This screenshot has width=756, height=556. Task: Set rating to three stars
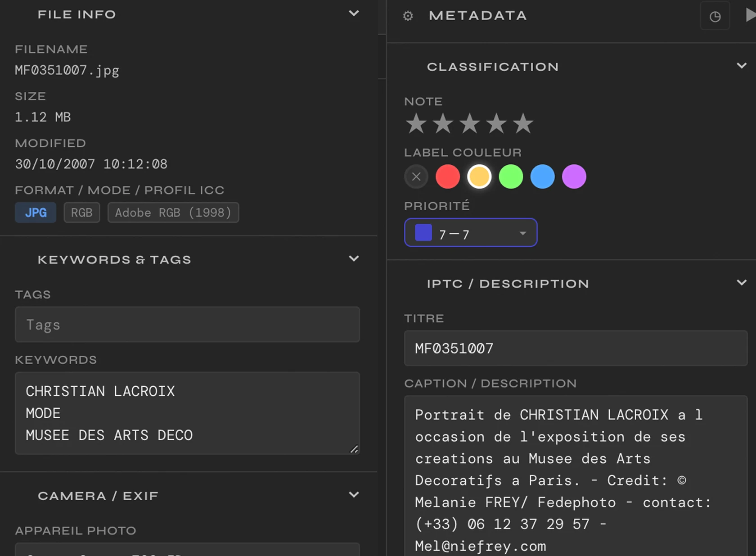pos(470,123)
